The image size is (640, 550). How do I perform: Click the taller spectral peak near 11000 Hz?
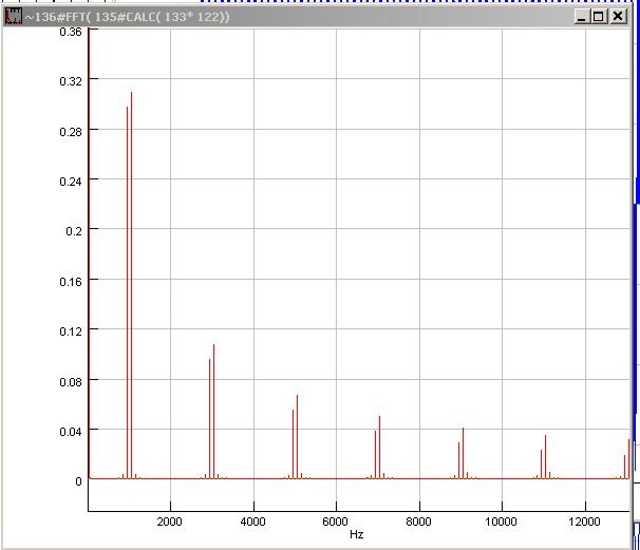(545, 457)
